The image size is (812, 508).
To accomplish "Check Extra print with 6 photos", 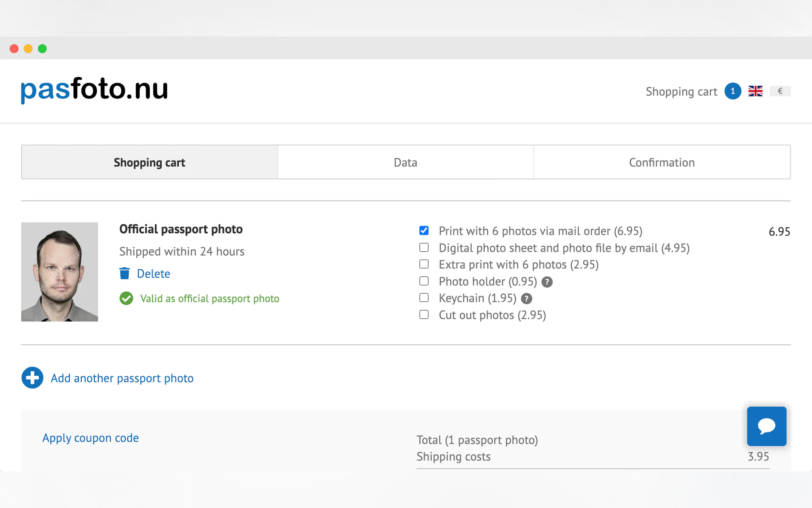I will pos(424,265).
